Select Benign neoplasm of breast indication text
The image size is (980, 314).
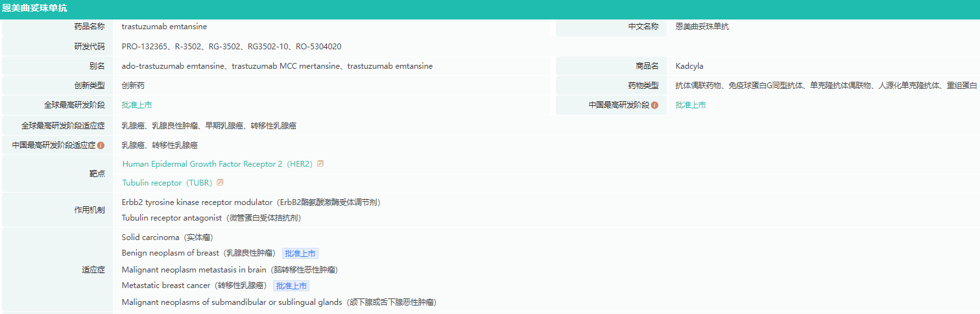click(199, 253)
